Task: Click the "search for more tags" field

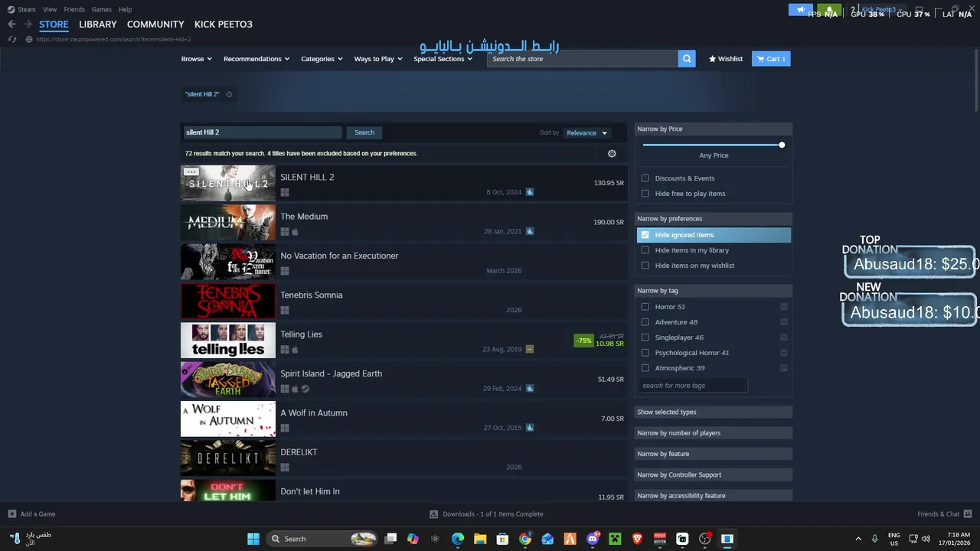Action: pyautogui.click(x=692, y=386)
